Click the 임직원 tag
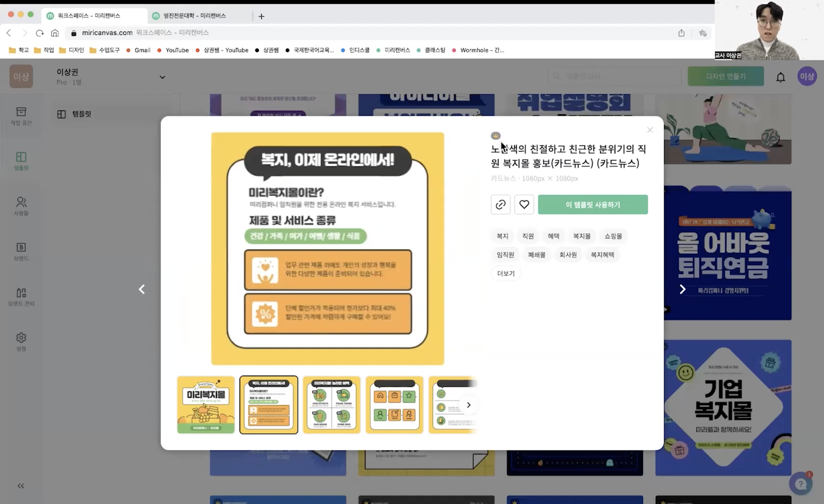 click(505, 255)
